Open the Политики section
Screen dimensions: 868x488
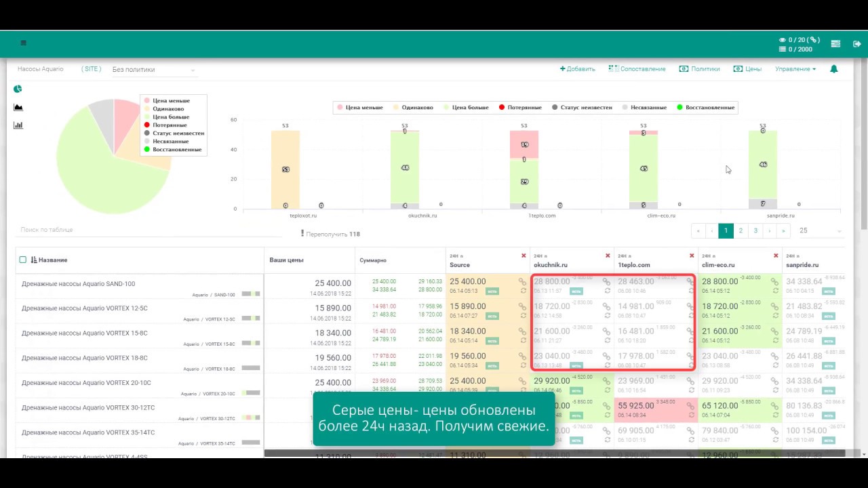699,69
